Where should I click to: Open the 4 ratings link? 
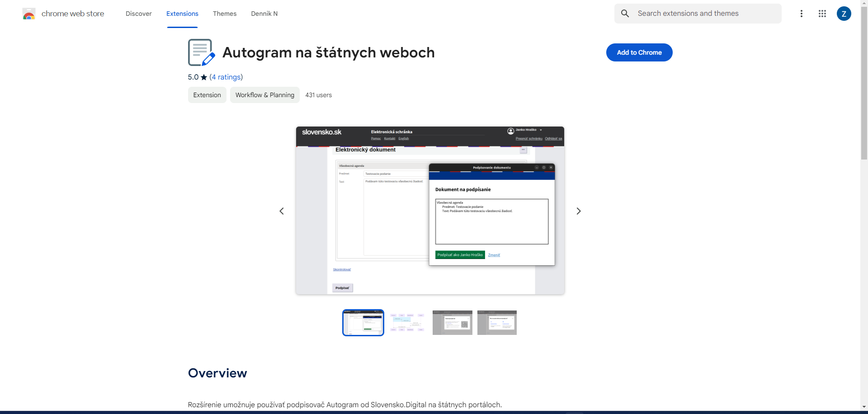click(x=226, y=77)
